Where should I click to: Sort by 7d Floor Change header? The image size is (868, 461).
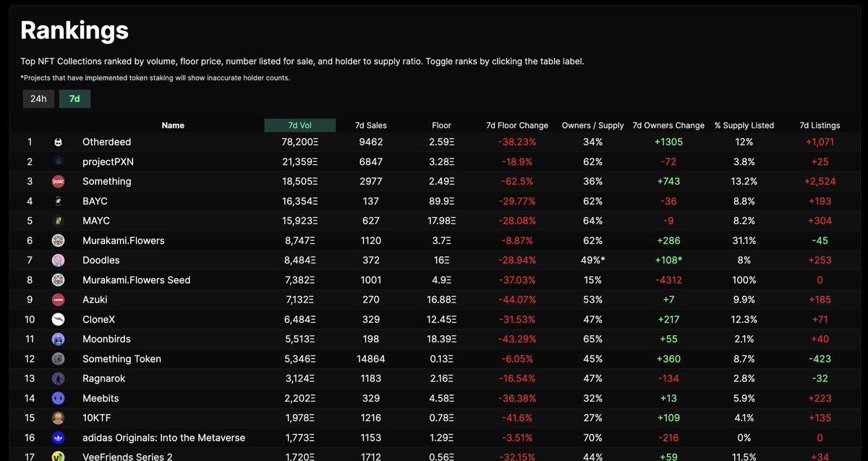coord(517,125)
